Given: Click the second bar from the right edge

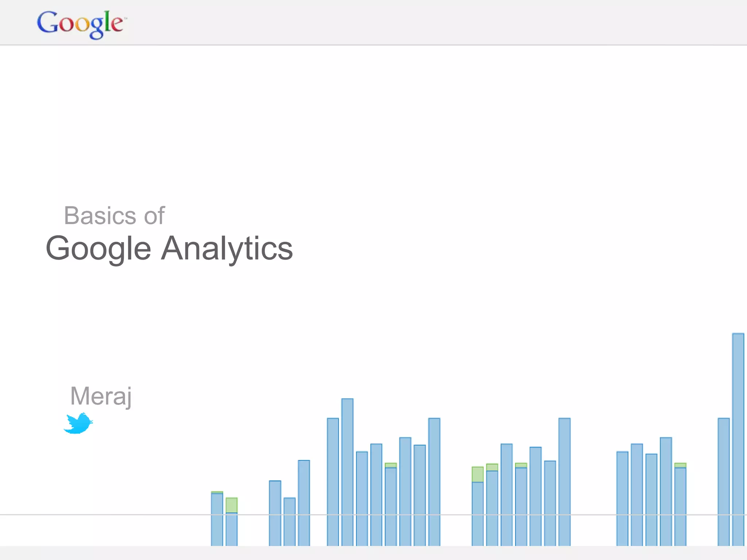Looking at the screenshot, I should (x=724, y=481).
